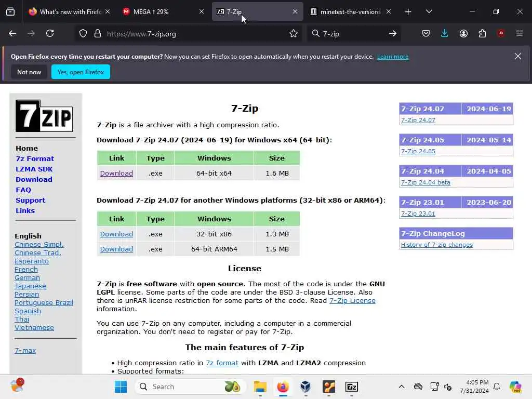This screenshot has height=399, width=532.
Task: Open the clock showing 4:05 PM
Action: 474,387
